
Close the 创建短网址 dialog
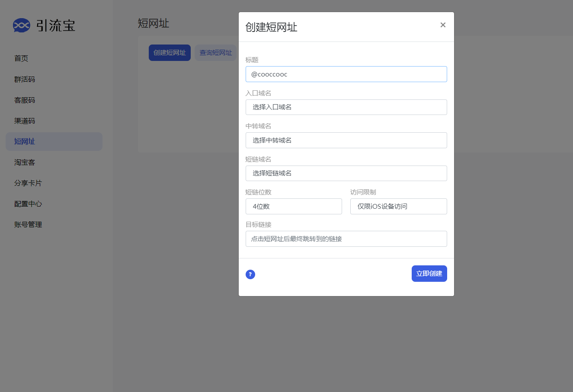tap(443, 25)
